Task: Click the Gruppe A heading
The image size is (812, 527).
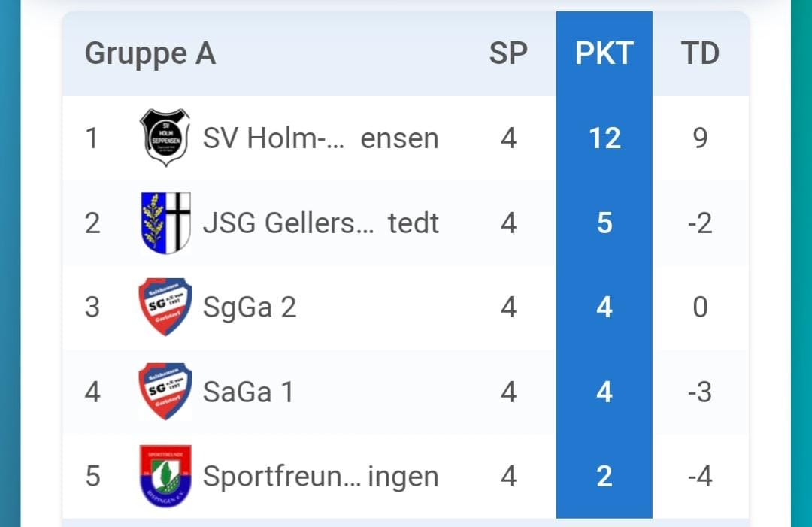Action: [150, 54]
